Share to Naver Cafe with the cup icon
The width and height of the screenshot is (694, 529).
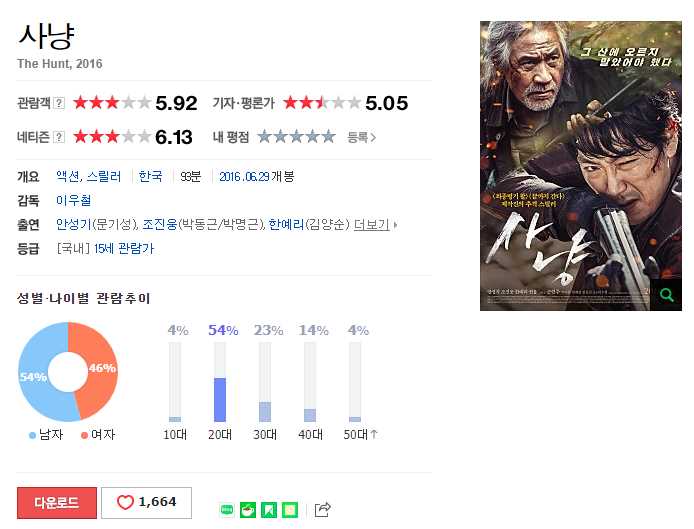click(248, 510)
